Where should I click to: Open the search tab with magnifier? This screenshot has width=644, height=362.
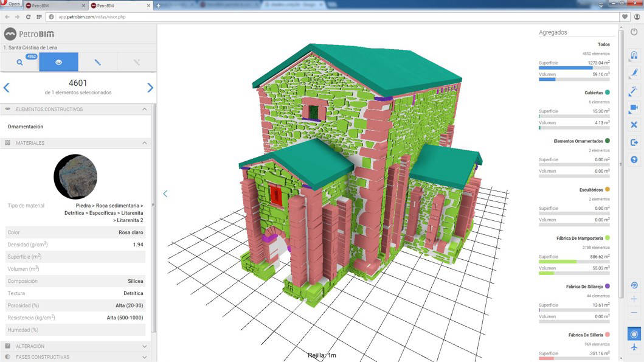[19, 62]
